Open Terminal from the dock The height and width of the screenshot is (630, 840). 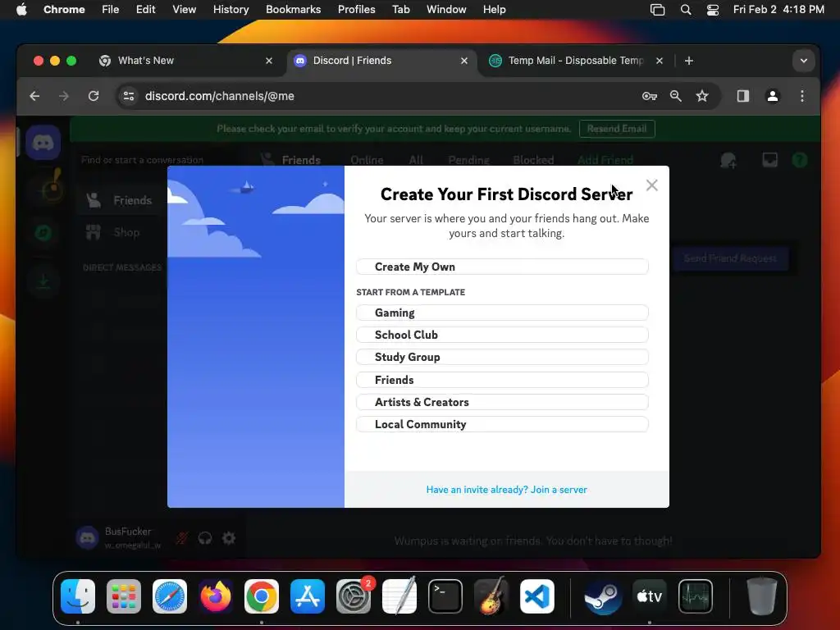coord(445,596)
